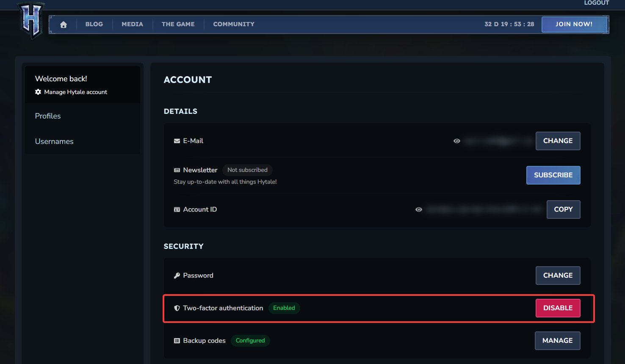Subscribe to the Hytale newsletter

[x=553, y=175]
